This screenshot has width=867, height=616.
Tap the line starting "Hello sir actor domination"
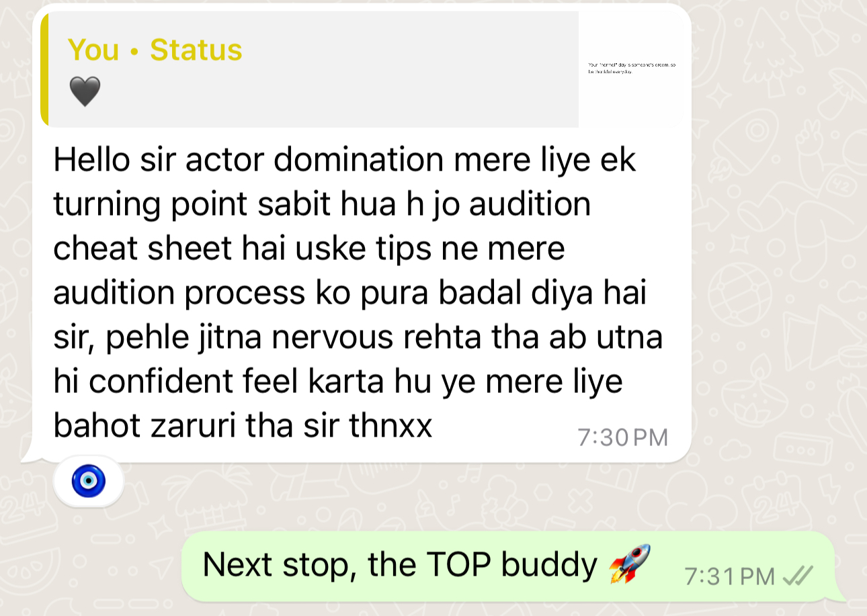pos(345,161)
